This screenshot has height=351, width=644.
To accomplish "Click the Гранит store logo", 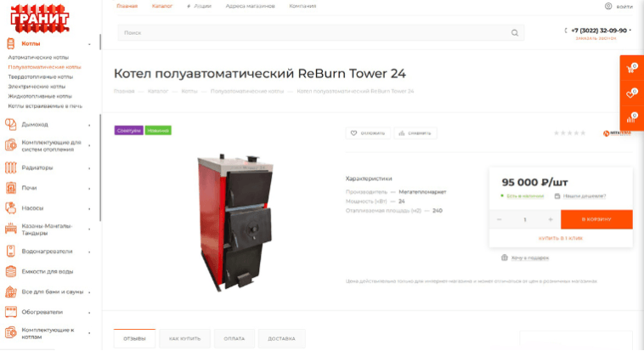I will click(39, 19).
